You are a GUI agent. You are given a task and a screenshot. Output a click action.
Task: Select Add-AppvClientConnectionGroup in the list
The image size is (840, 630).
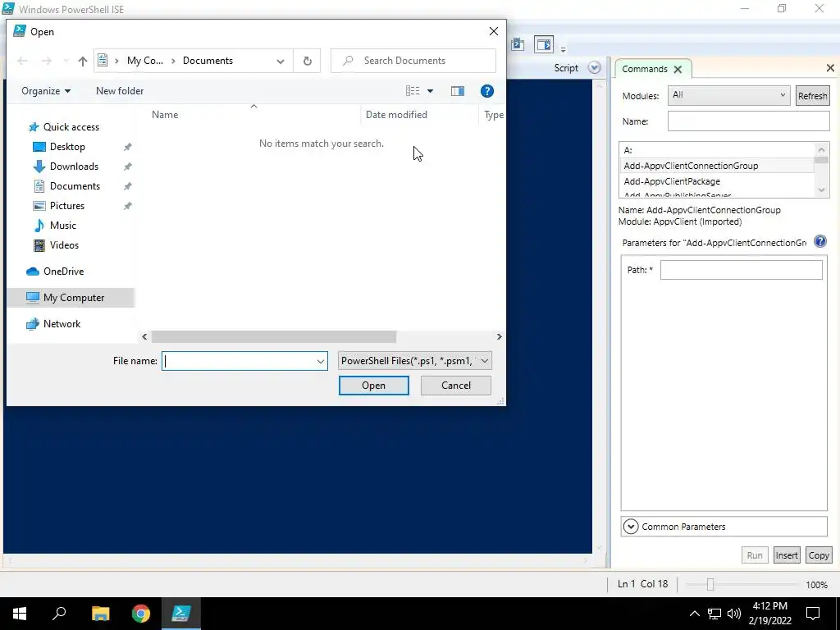click(x=717, y=166)
